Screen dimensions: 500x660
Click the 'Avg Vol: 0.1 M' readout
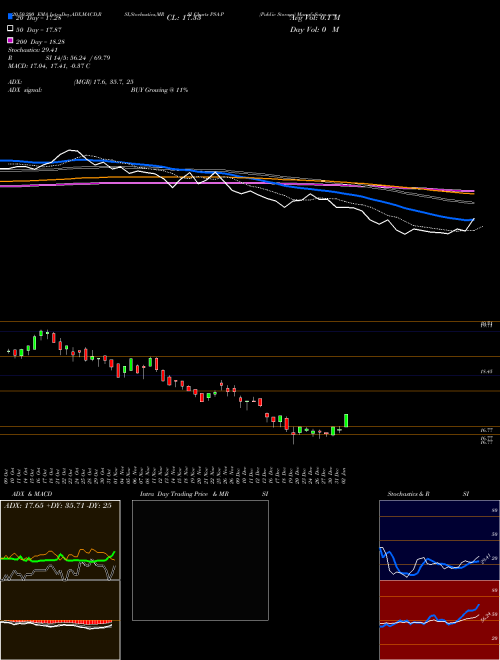pyautogui.click(x=315, y=18)
